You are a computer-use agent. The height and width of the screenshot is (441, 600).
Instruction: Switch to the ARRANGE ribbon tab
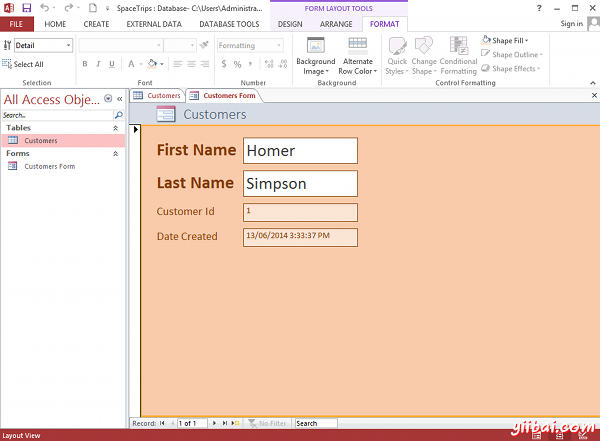click(336, 24)
